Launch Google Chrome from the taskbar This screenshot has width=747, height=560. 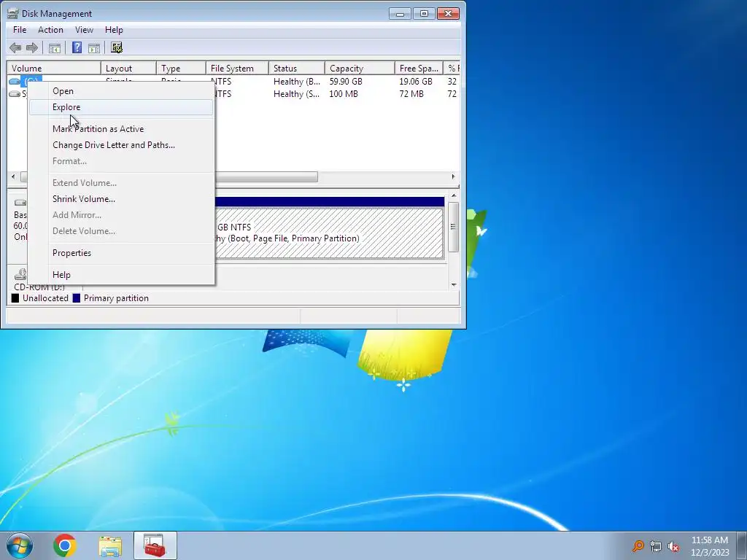coord(65,545)
